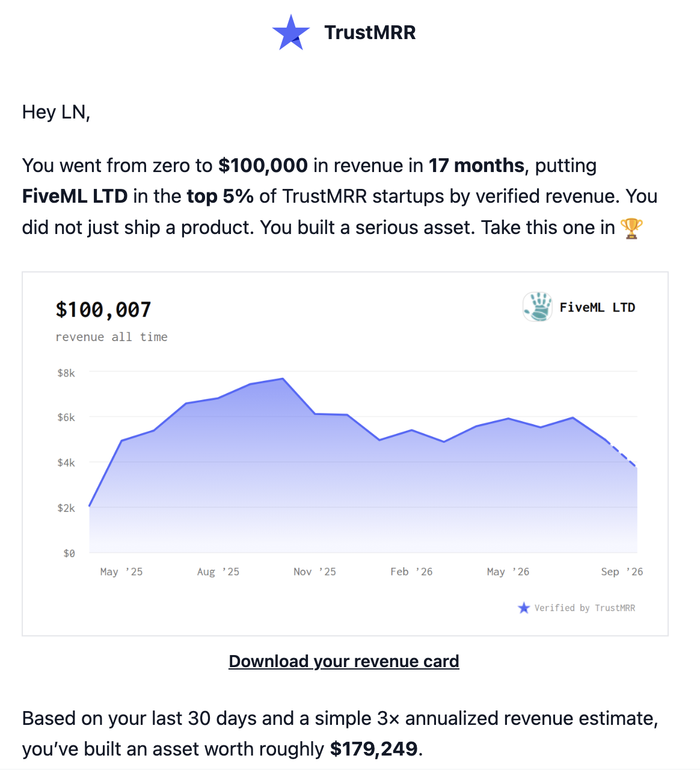Click the Hey LN, greeting
Image resolution: width=700 pixels, height=770 pixels.
coord(56,112)
